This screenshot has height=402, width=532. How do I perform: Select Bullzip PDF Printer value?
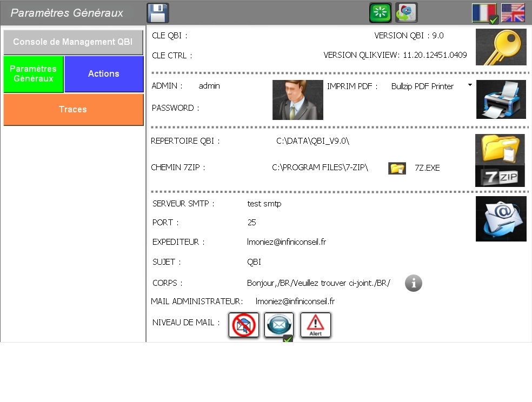[422, 86]
